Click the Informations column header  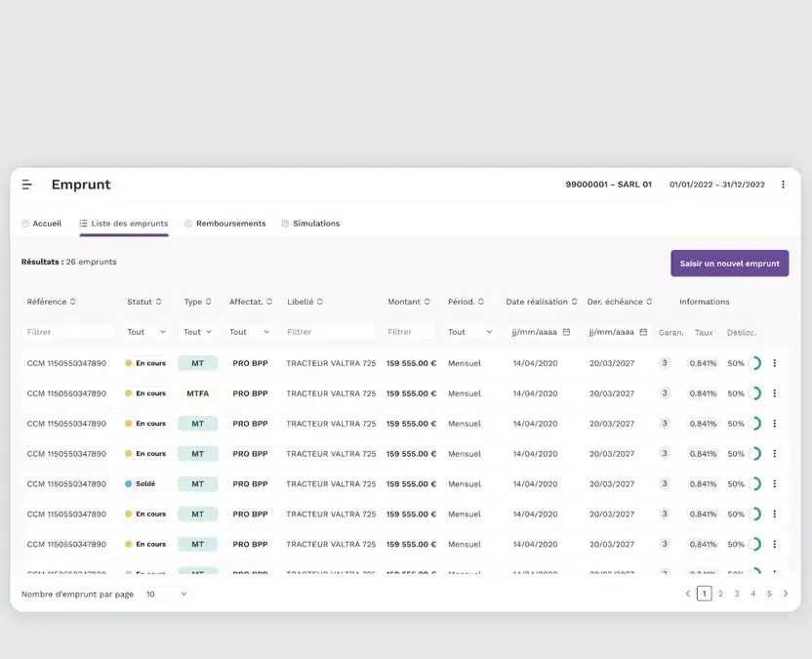[705, 302]
